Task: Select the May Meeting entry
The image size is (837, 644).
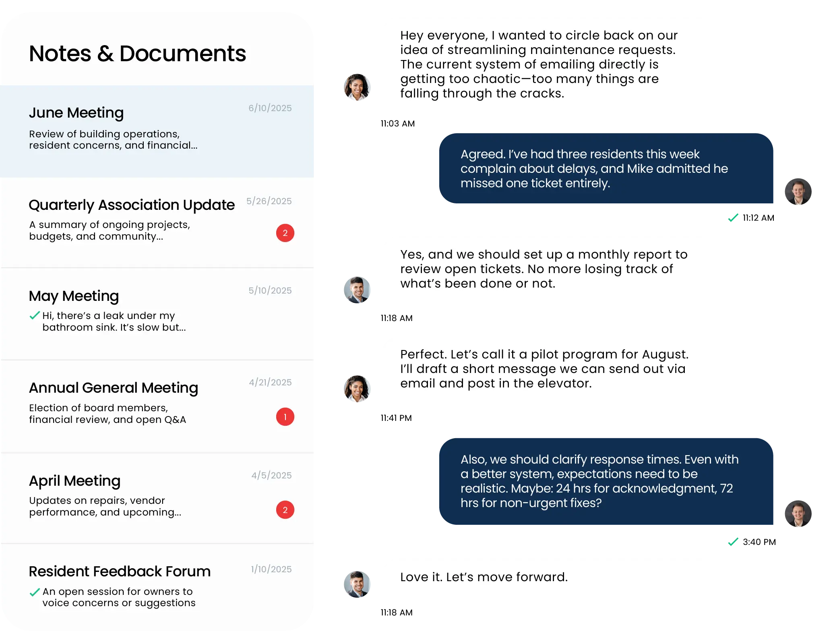Action: pos(157,314)
